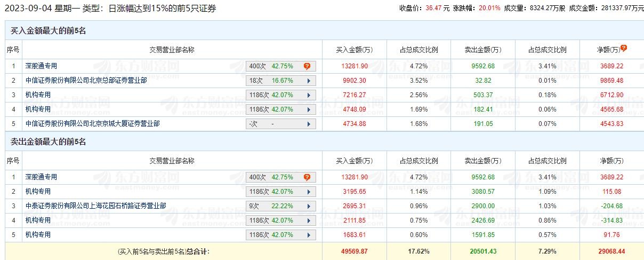Viewport: 644px width, 260px height.
Task: Click the arrow in the empty "-次 -" stats box
Action: pos(309,124)
